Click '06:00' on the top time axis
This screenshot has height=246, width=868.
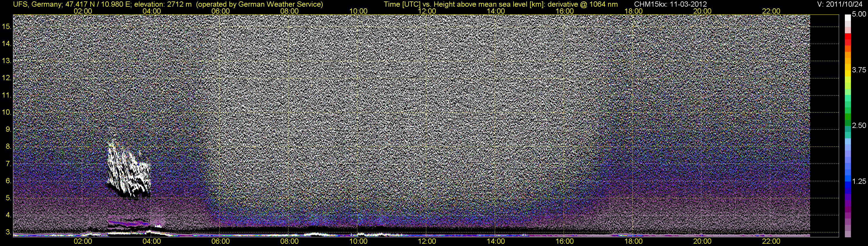(x=220, y=11)
